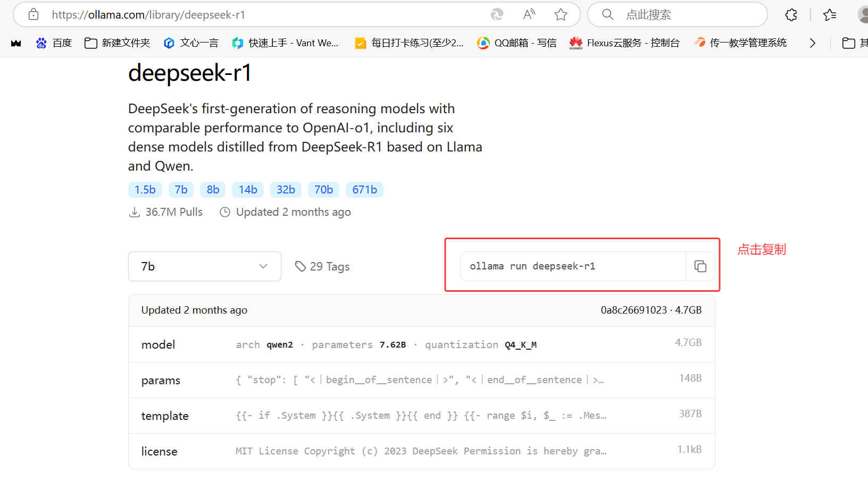This screenshot has height=481, width=868.
Task: Open the favorites list icon
Action: coord(830,15)
